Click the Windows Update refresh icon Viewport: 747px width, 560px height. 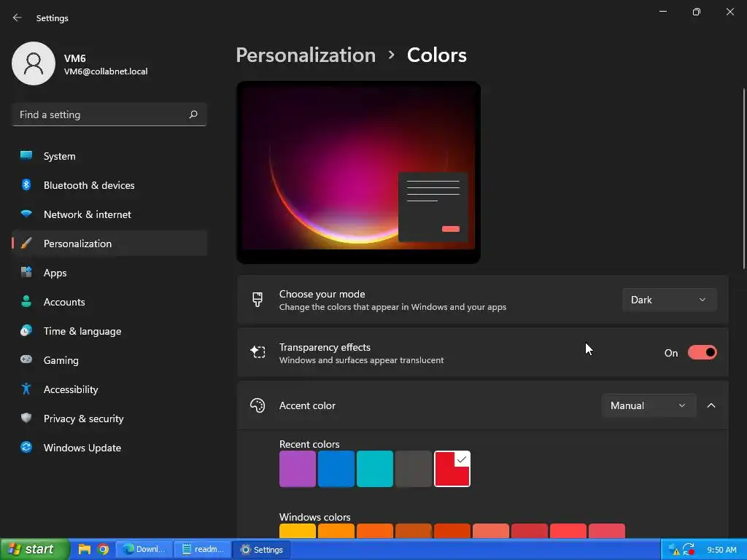pos(26,447)
